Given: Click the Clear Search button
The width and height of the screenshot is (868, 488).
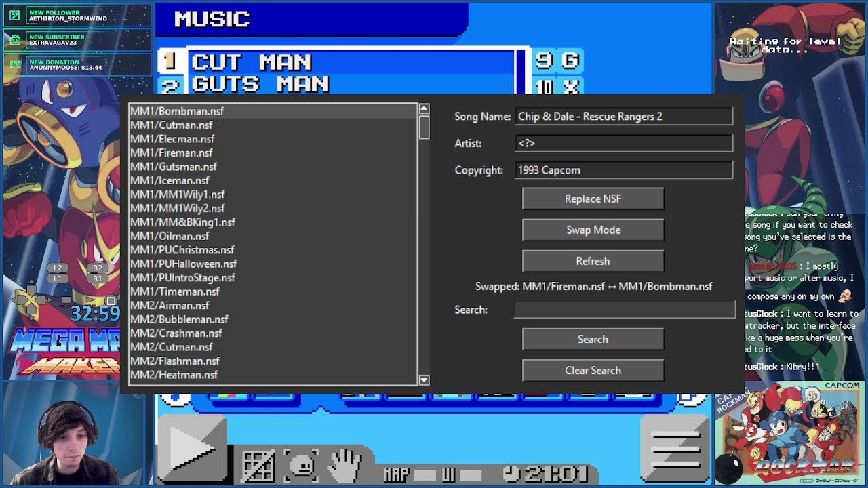Looking at the screenshot, I should [593, 370].
